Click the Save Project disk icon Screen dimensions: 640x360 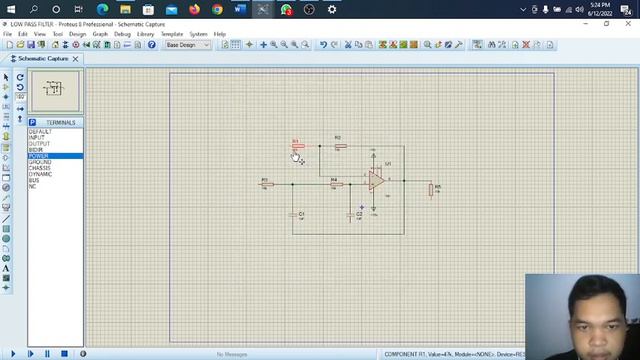[31, 45]
